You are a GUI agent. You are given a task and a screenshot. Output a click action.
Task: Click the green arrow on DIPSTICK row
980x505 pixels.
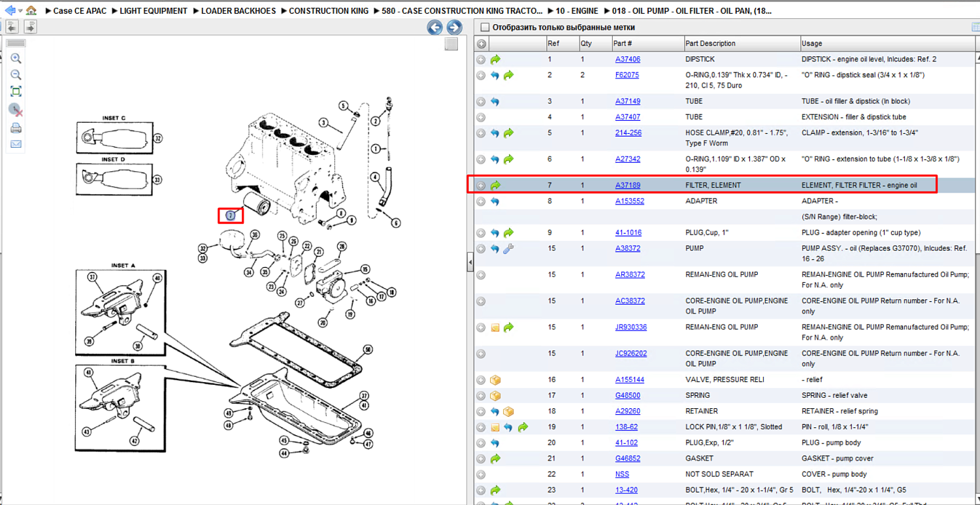pyautogui.click(x=495, y=59)
